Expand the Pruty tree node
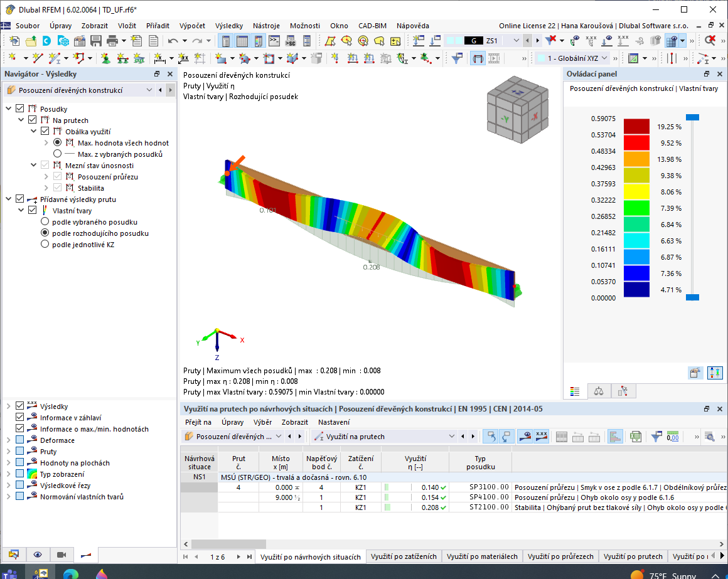This screenshot has height=579, width=728. [8, 451]
